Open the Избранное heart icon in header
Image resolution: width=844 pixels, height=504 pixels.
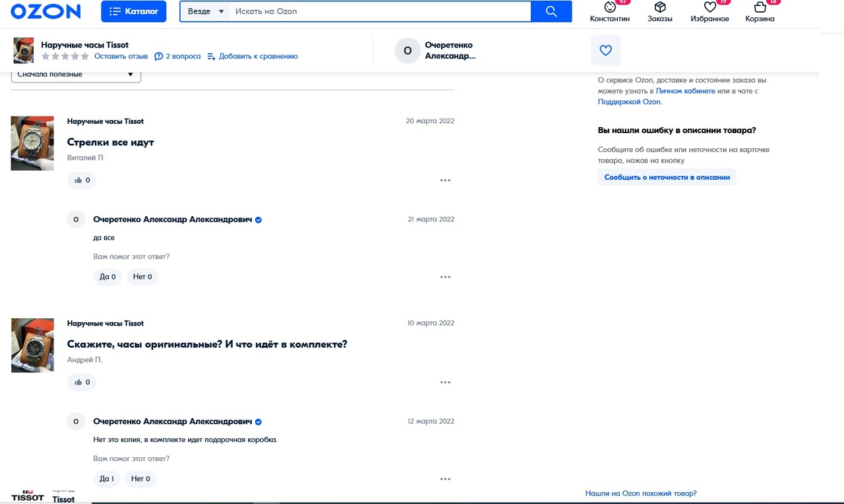[710, 7]
